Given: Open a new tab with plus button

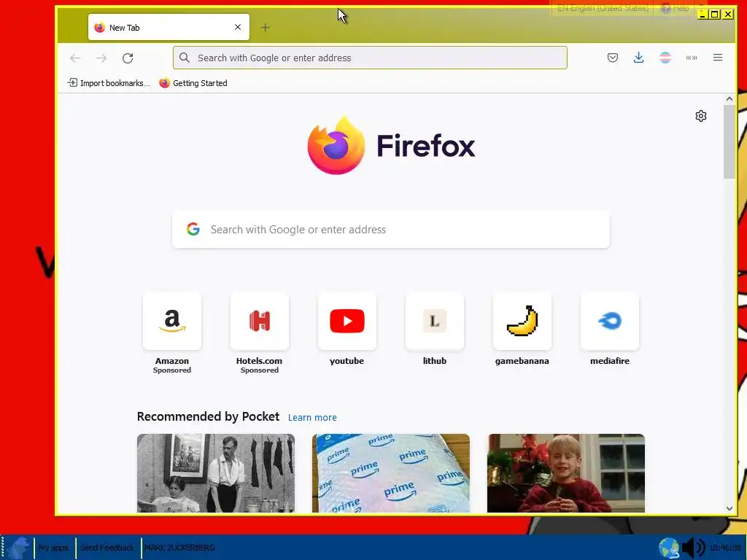Looking at the screenshot, I should tap(266, 28).
